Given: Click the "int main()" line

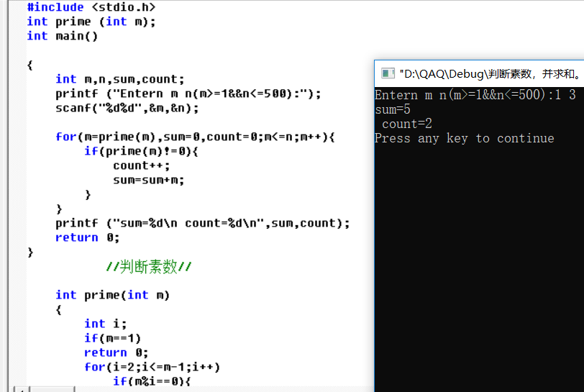Looking at the screenshot, I should pyautogui.click(x=62, y=36).
